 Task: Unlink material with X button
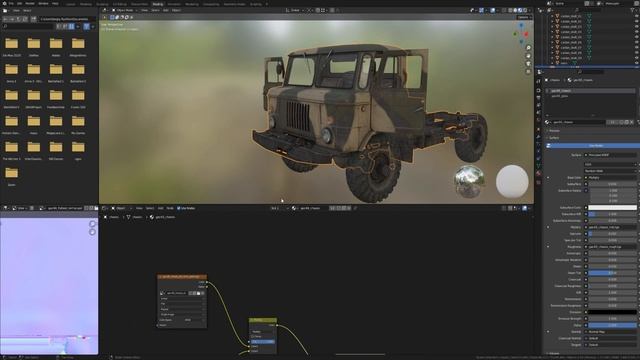(631, 122)
